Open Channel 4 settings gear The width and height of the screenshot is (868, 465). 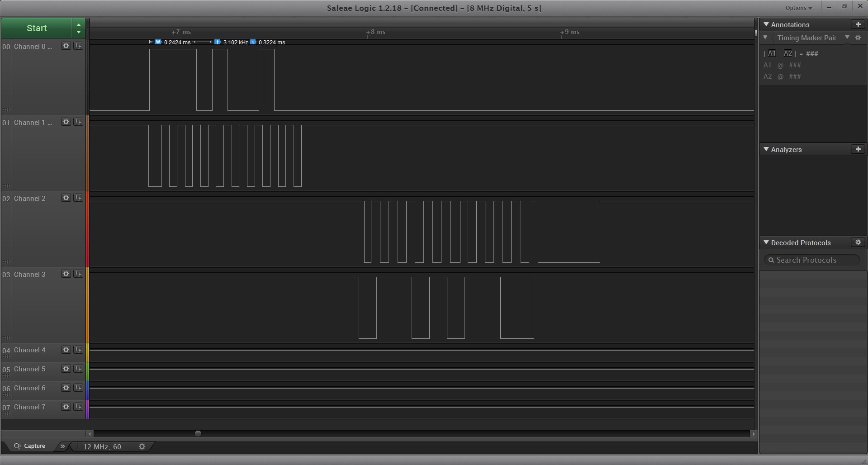point(66,350)
